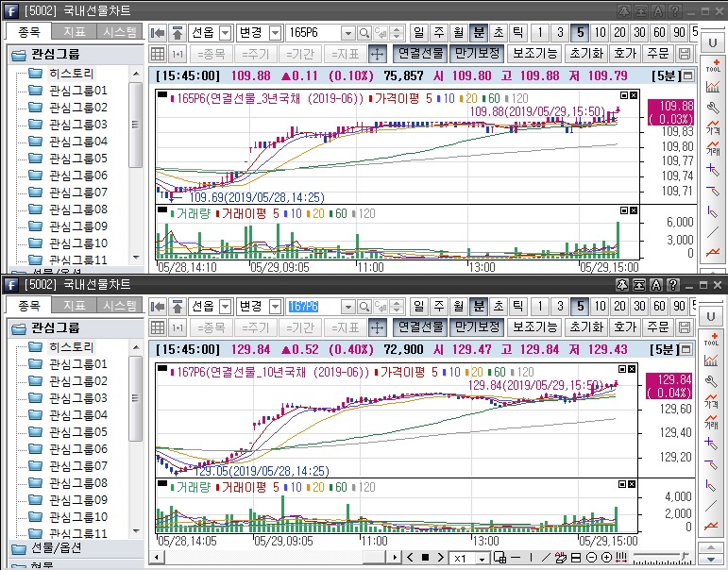This screenshot has width=728, height=570.
Task: Expand the 167P6 symbol code dropdown
Action: [347, 307]
